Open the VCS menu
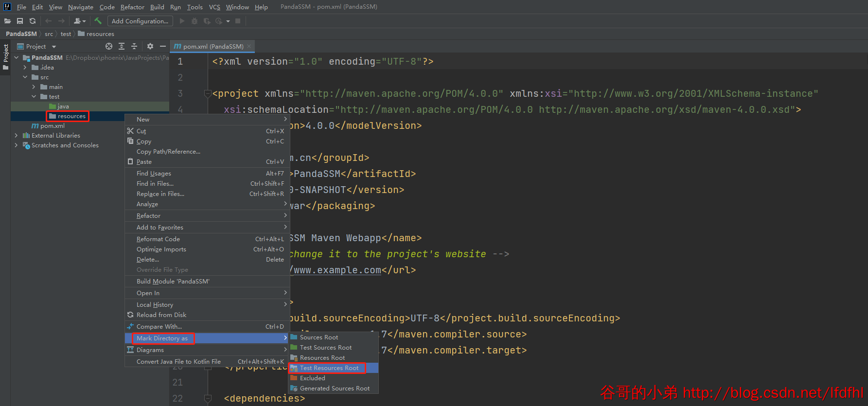This screenshot has height=406, width=868. [214, 7]
